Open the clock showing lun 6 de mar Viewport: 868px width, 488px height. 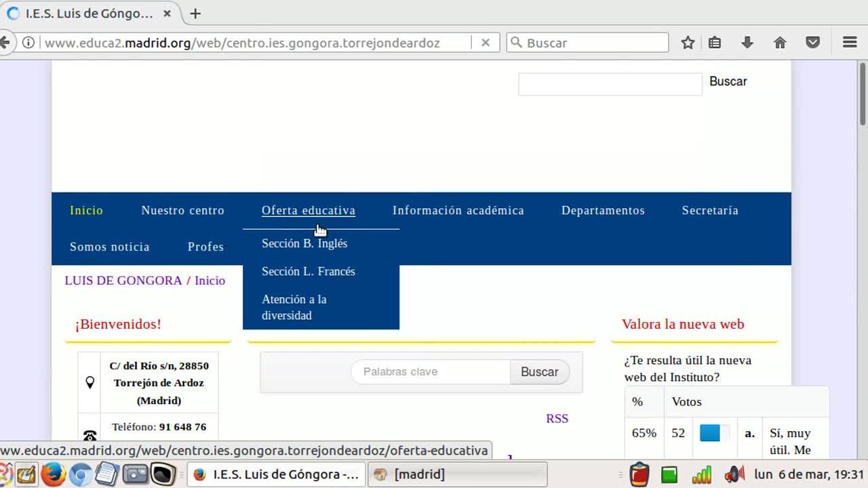pyautogui.click(x=809, y=474)
